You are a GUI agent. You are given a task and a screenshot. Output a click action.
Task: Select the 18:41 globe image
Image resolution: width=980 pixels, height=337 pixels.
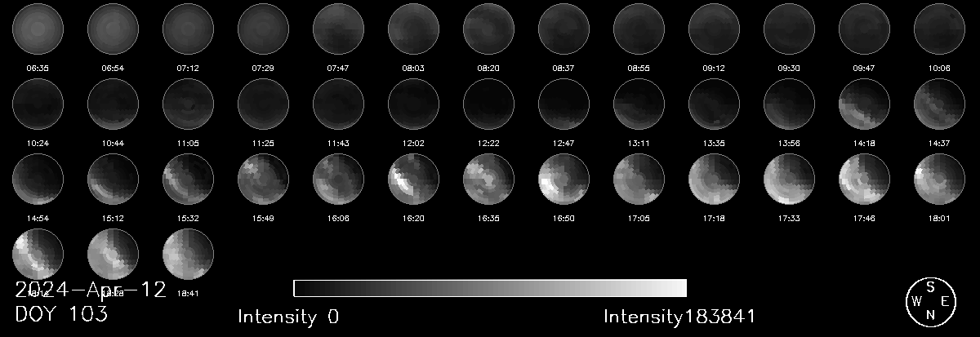pyautogui.click(x=188, y=253)
